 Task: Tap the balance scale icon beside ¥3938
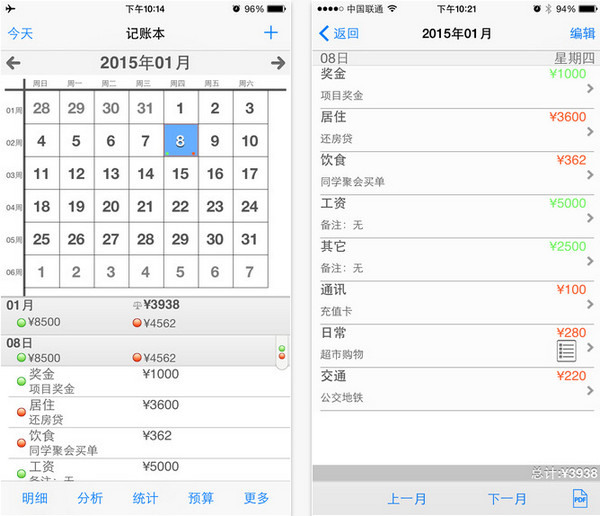[137, 305]
